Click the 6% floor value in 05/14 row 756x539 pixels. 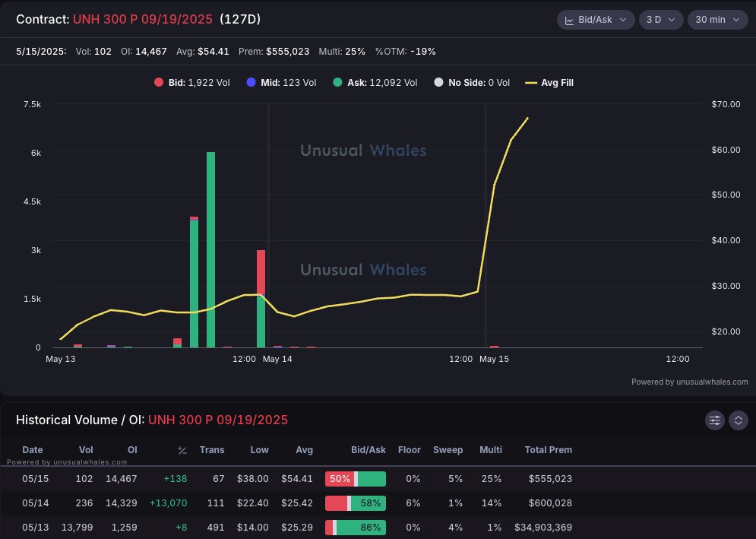click(413, 503)
